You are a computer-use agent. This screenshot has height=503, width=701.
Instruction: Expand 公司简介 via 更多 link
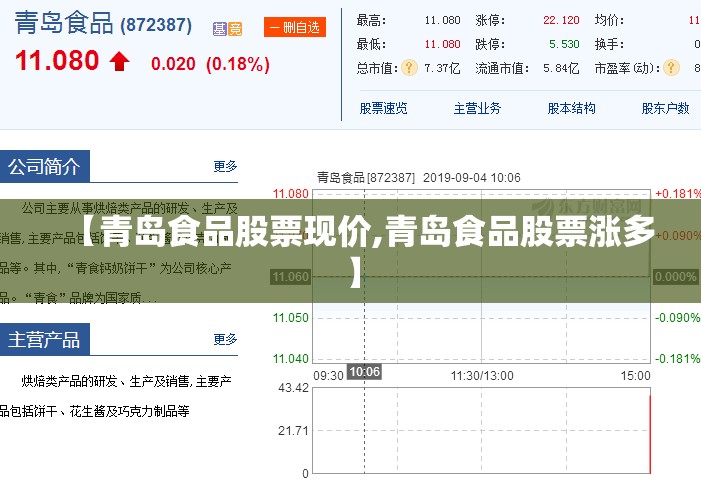(x=225, y=166)
